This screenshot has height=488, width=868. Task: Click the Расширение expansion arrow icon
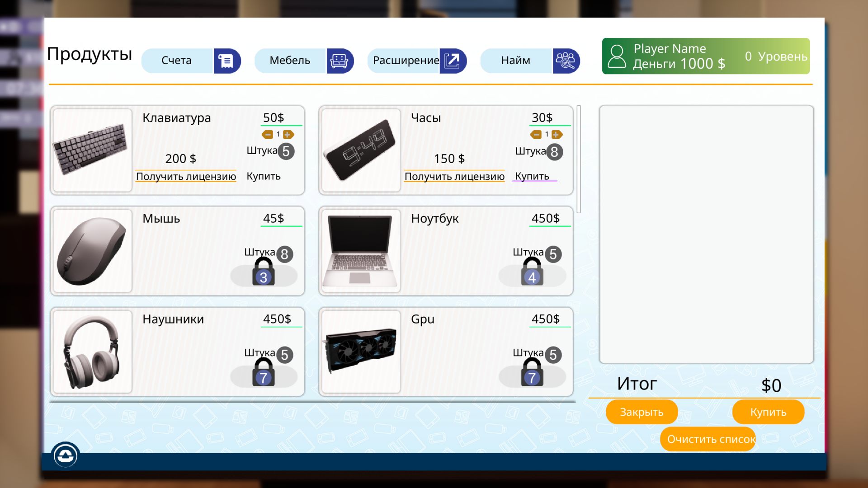tap(452, 61)
